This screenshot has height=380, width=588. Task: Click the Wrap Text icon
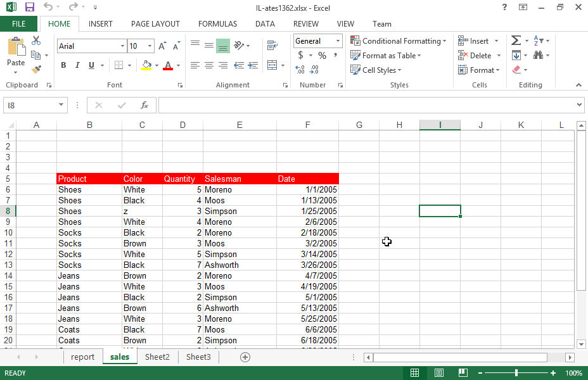pyautogui.click(x=272, y=46)
